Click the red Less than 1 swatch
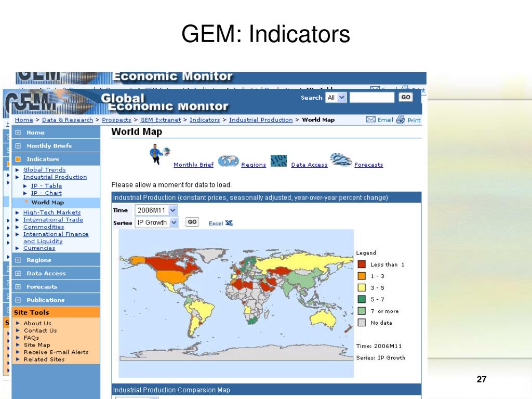 [362, 264]
